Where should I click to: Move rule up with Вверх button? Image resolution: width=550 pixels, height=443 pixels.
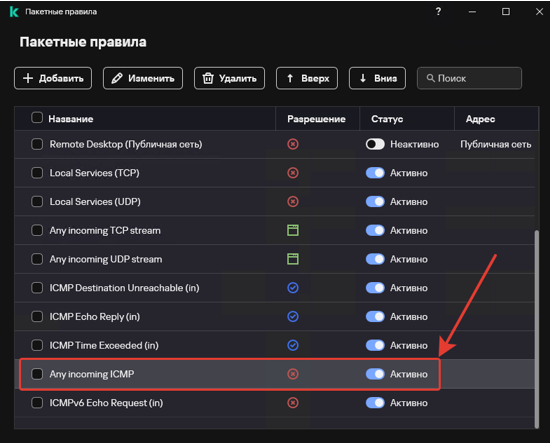(307, 78)
